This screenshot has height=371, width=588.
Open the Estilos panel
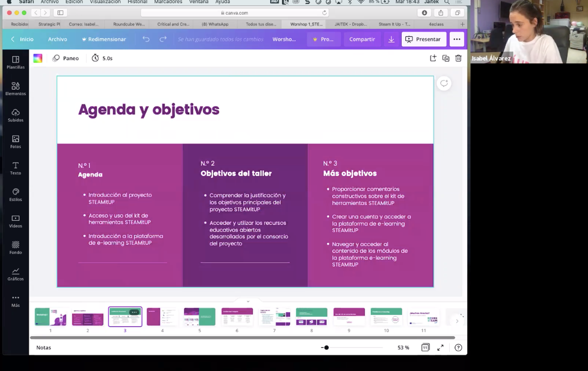point(16,195)
